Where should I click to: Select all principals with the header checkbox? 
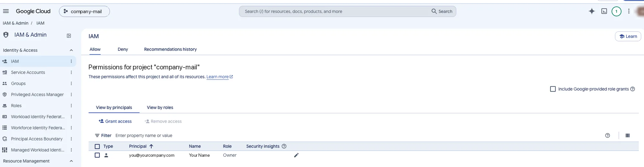[97, 146]
